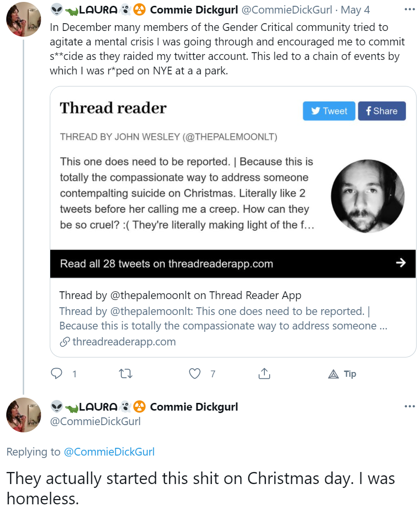Image resolution: width=420 pixels, height=514 pixels.
Task: Click the Thread reader card title
Action: tap(113, 108)
